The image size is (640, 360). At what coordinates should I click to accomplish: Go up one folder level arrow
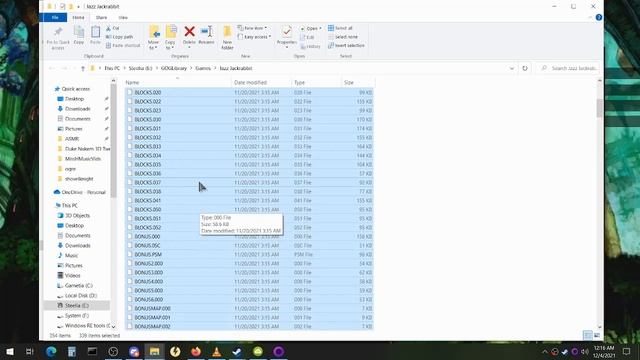click(x=83, y=69)
